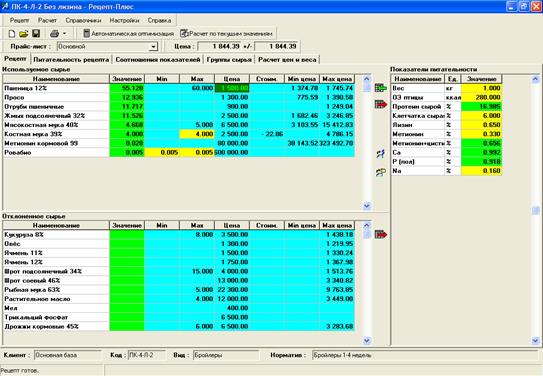Click the Цена input field showing 1 844.39

pos(219,46)
